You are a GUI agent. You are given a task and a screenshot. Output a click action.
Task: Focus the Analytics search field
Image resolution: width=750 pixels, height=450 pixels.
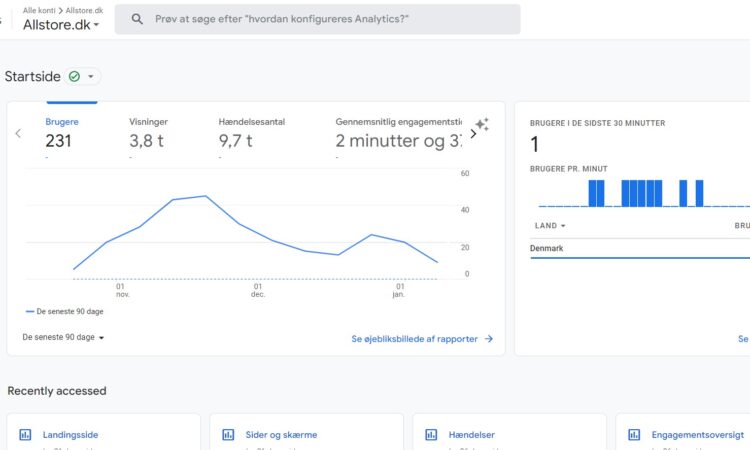[317, 19]
